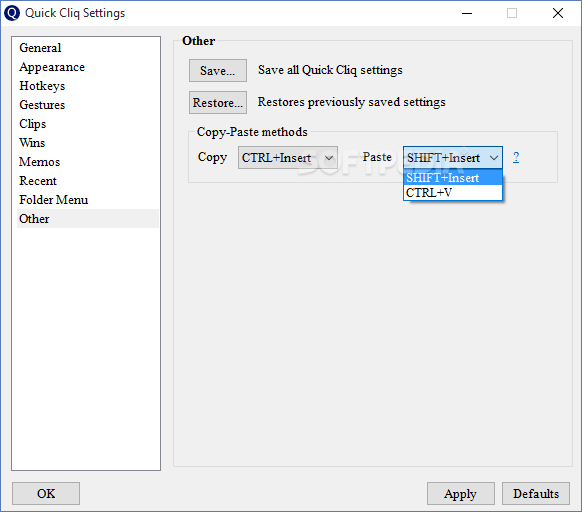The image size is (582, 512).
Task: Click the Restore... button
Action: 218,102
